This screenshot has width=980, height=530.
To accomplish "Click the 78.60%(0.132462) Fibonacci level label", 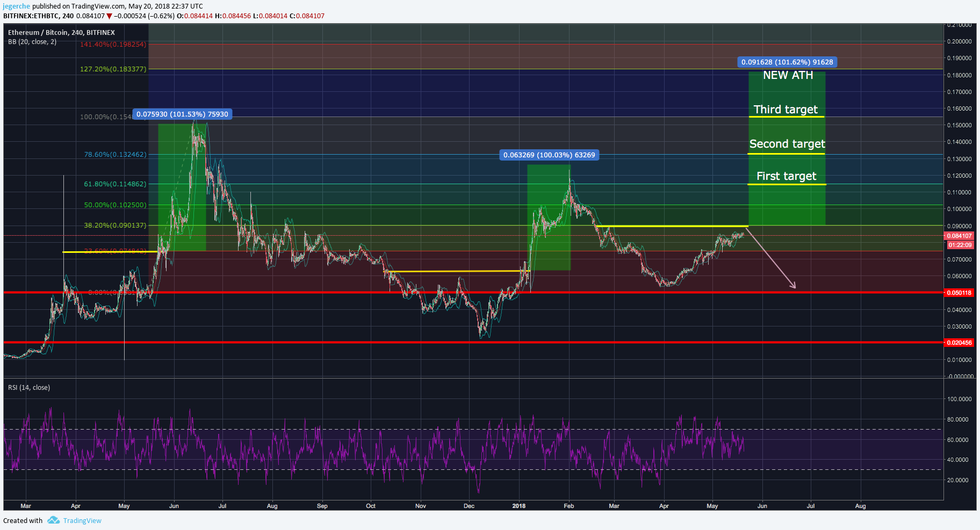I will (x=115, y=154).
